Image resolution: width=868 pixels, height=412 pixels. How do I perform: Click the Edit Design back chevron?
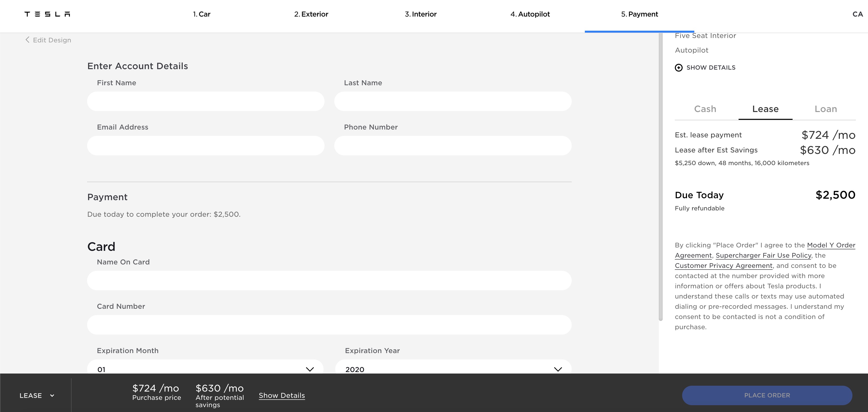[27, 40]
